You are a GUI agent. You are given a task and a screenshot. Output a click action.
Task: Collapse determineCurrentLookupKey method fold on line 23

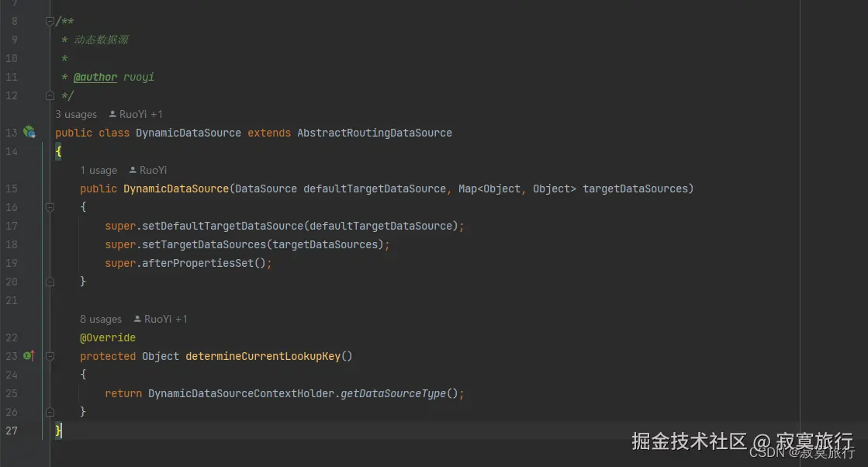(50, 356)
